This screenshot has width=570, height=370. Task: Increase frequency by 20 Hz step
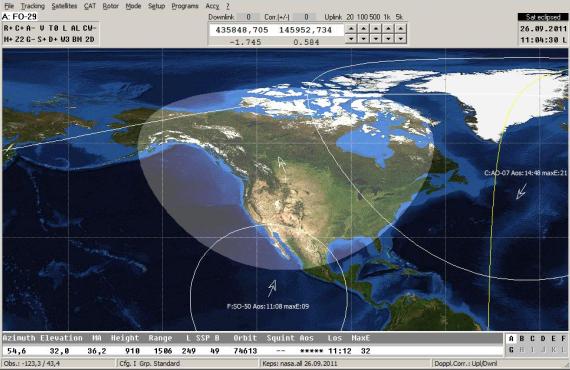(351, 28)
